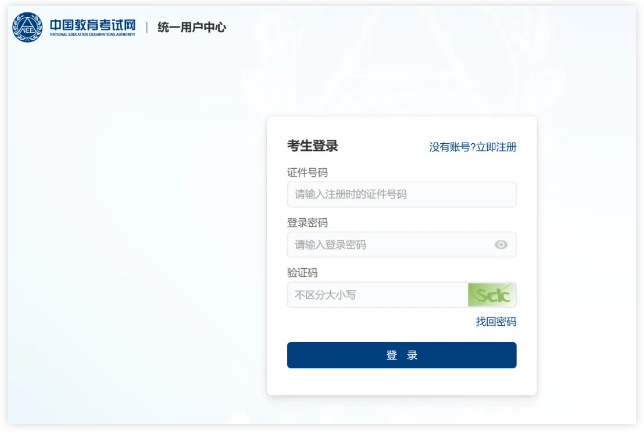Click the 考生登录 heading

pos(313,145)
